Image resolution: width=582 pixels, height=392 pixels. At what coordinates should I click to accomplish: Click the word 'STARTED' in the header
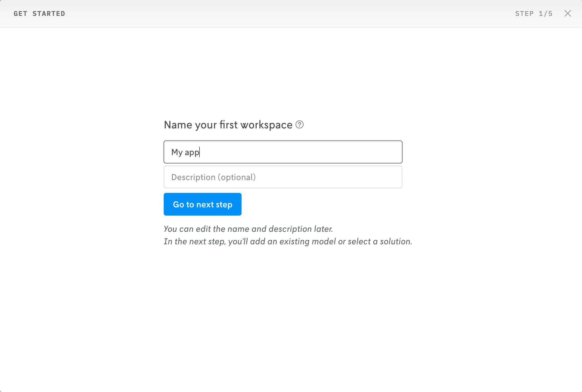[49, 14]
